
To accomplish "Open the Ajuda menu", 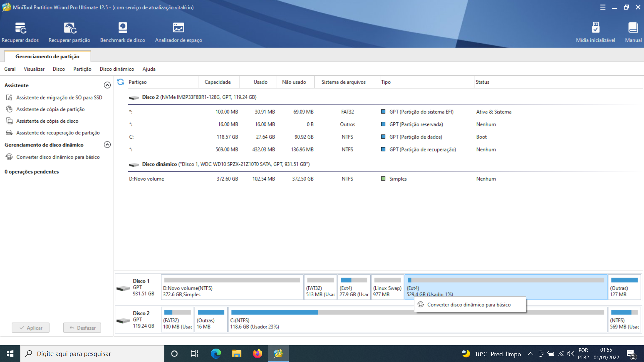I will coord(149,69).
